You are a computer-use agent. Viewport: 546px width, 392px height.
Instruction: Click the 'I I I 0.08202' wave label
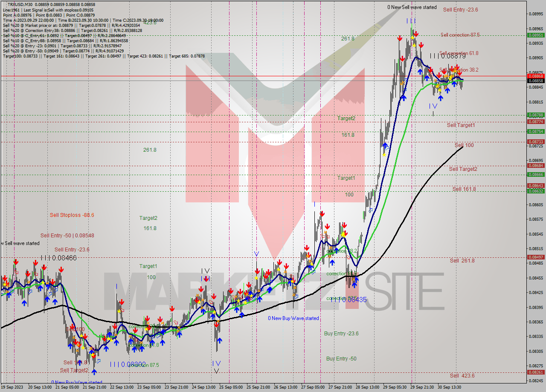point(128,365)
